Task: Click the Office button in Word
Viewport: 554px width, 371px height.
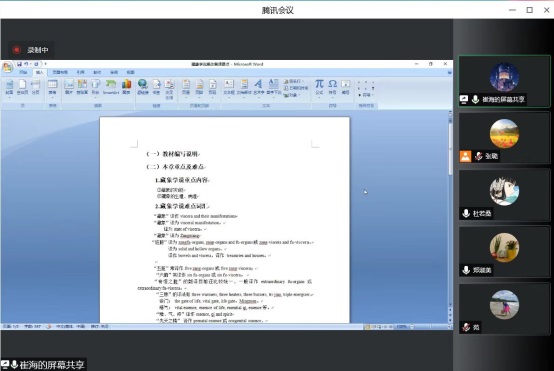Action: [x=7, y=66]
